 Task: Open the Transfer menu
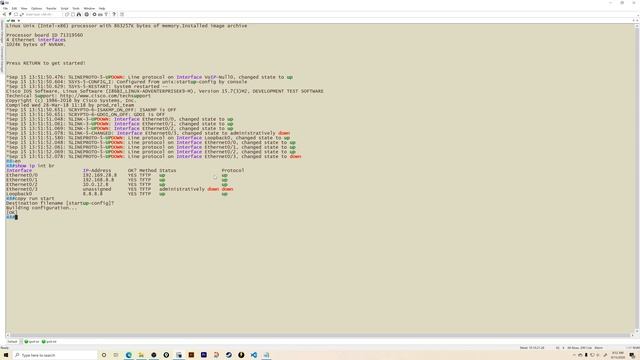pyautogui.click(x=51, y=8)
